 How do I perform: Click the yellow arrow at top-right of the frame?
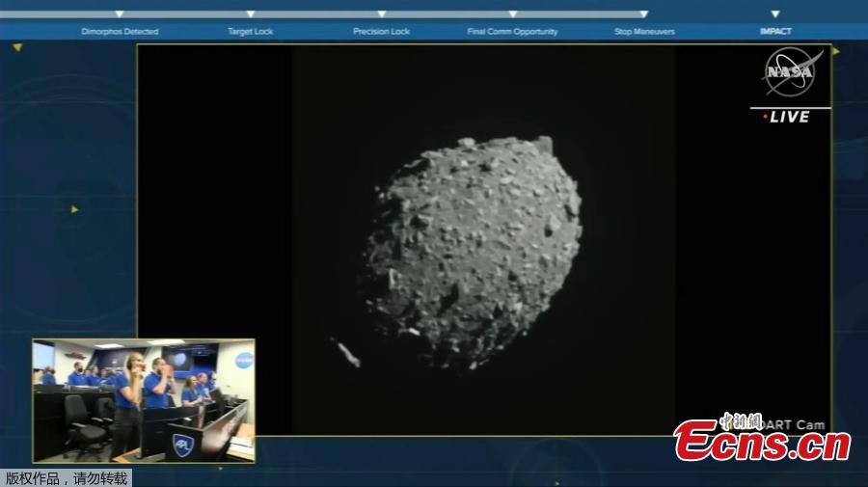tap(836, 51)
